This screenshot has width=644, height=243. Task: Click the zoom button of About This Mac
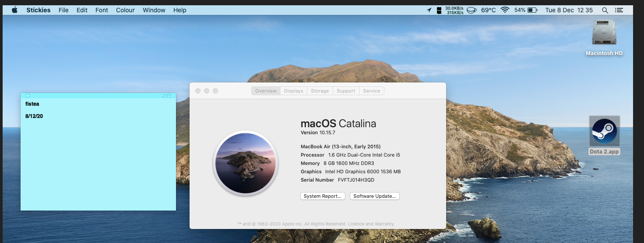[215, 91]
